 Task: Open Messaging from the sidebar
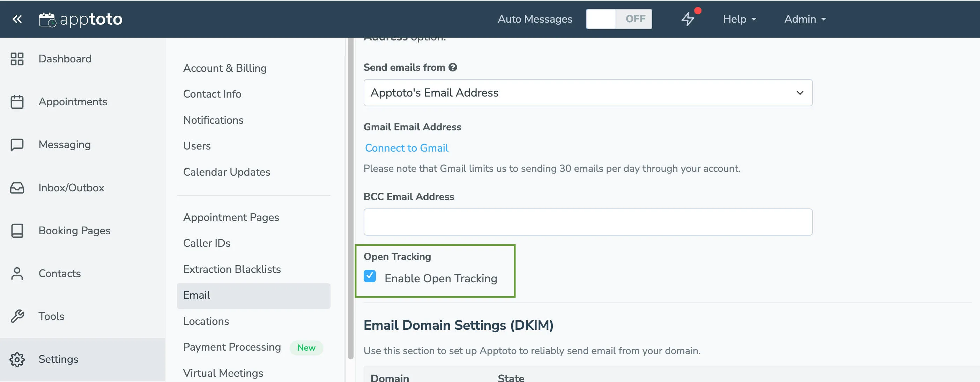pyautogui.click(x=64, y=144)
